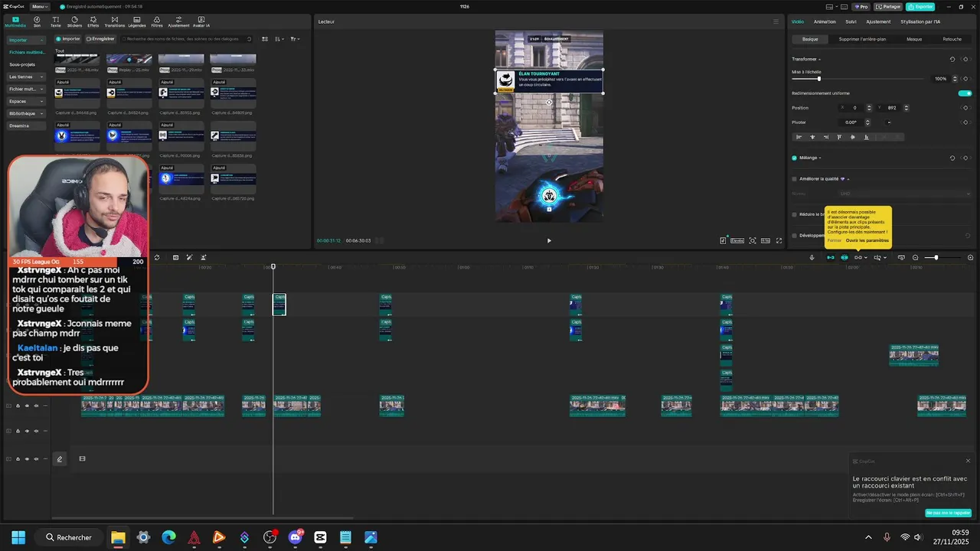The width and height of the screenshot is (980, 551).
Task: Open the Stickers panel
Action: tap(74, 21)
